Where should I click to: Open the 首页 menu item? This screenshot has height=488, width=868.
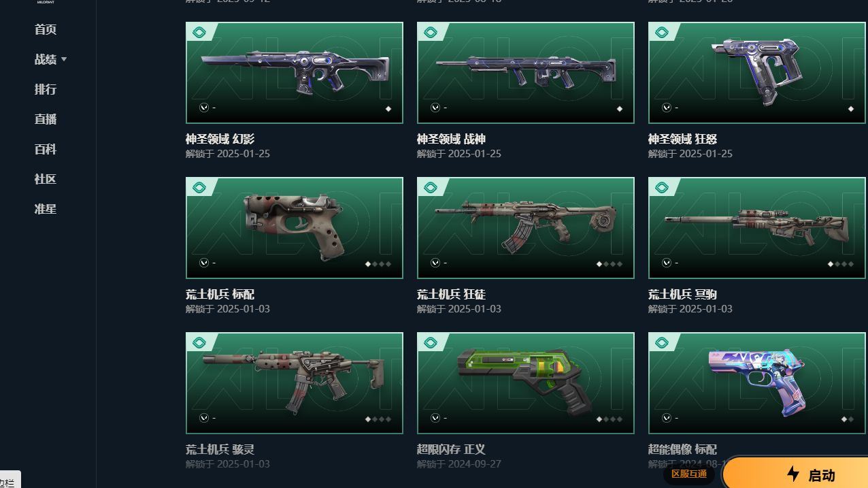[46, 29]
